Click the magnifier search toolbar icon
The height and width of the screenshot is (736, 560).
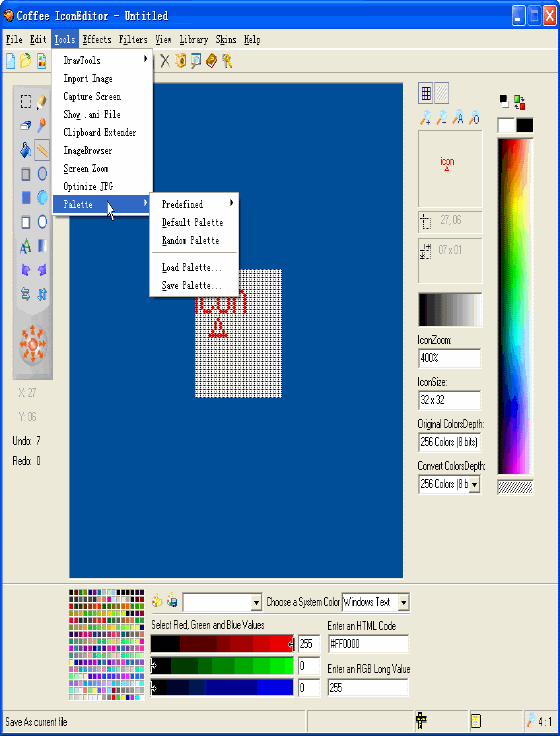point(196,61)
